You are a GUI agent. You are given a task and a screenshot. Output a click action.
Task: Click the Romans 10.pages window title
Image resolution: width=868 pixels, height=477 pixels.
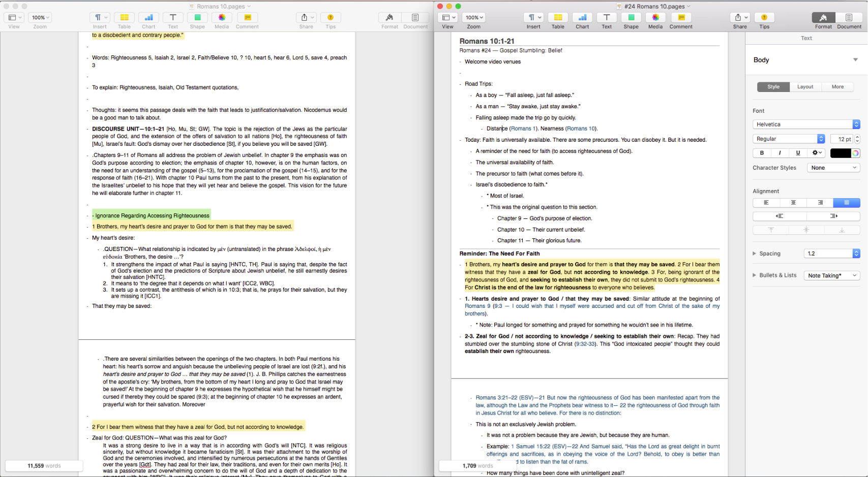(221, 6)
